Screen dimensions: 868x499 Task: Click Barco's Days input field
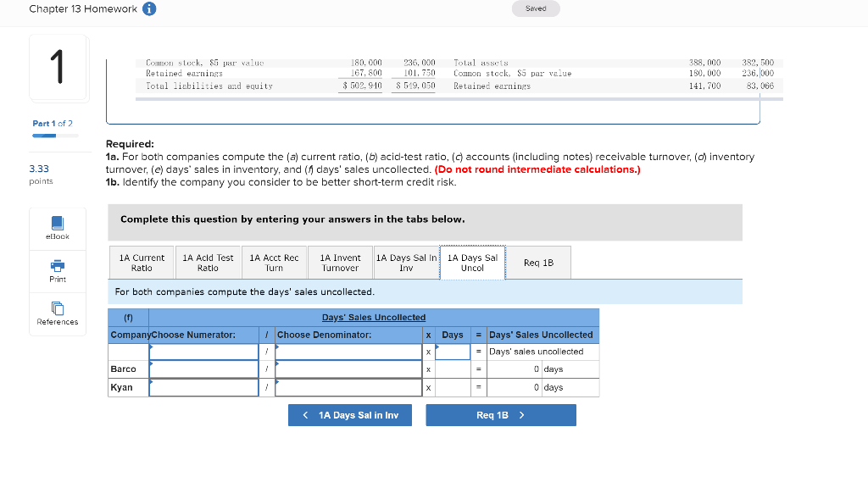click(453, 369)
